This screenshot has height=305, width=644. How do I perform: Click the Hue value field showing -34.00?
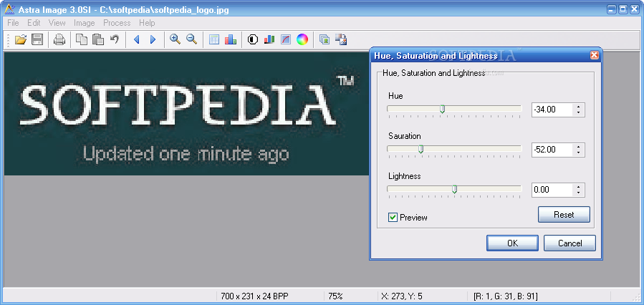click(552, 110)
